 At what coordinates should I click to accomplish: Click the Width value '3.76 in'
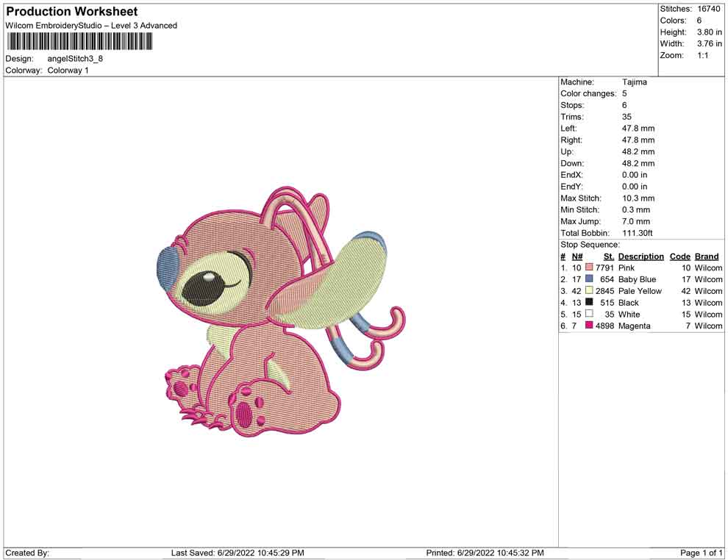[x=710, y=43]
